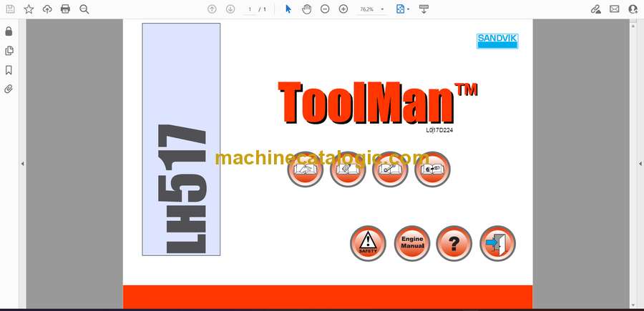
Task: Open the question mark help button
Action: click(x=454, y=243)
